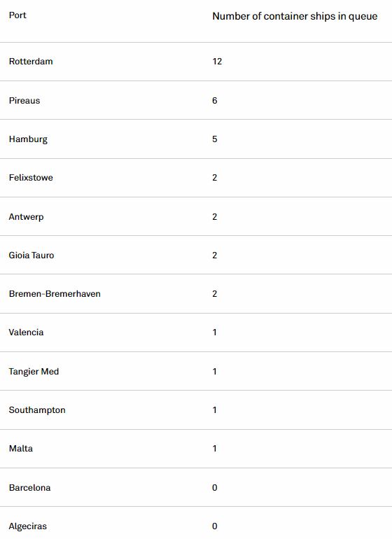This screenshot has height=539, width=392.
Task: Click the Southampton row label
Action: pyautogui.click(x=37, y=410)
